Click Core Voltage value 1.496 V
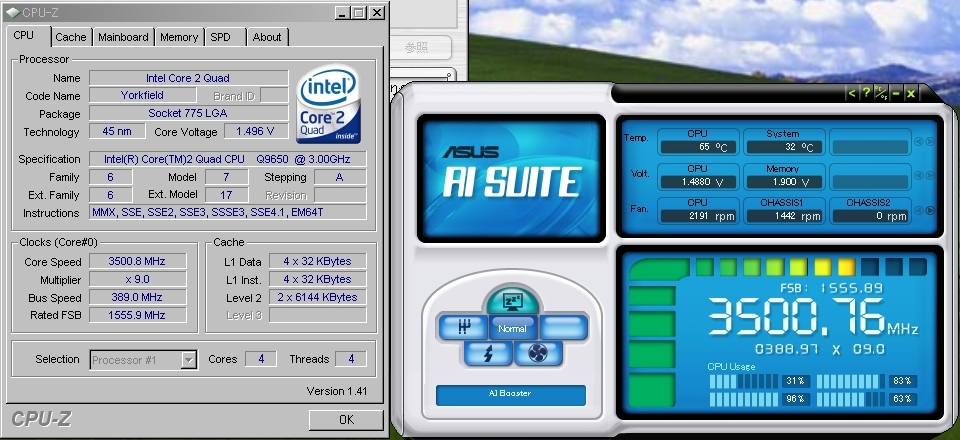The image size is (960, 440). 257,131
